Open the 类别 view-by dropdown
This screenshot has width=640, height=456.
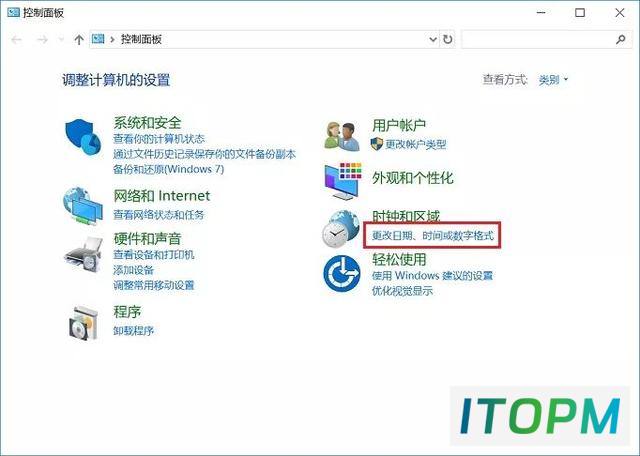pyautogui.click(x=553, y=80)
